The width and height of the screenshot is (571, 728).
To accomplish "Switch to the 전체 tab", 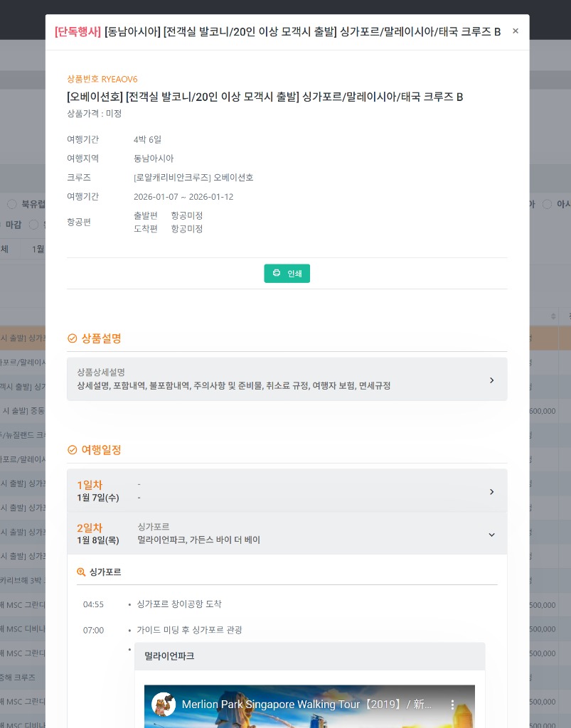I will [4, 249].
